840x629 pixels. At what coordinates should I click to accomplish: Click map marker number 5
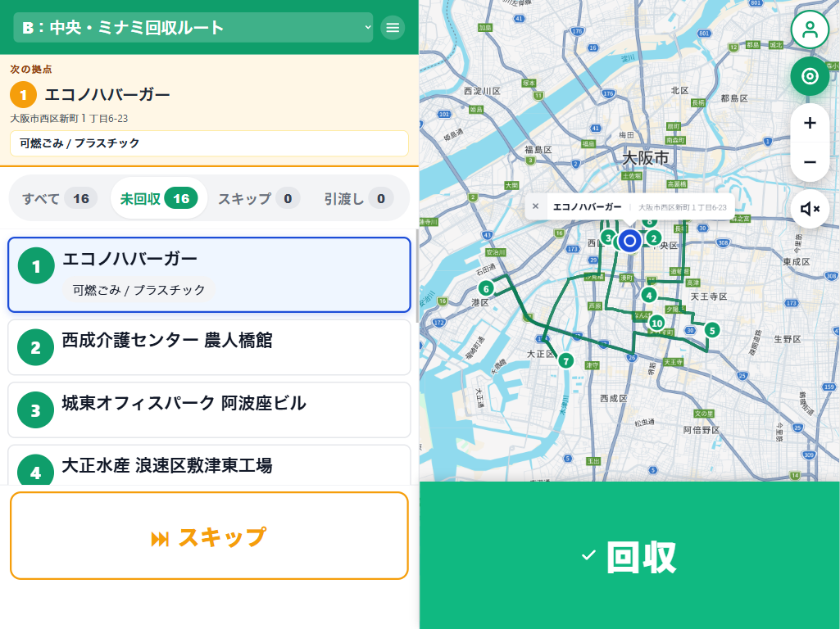(712, 330)
